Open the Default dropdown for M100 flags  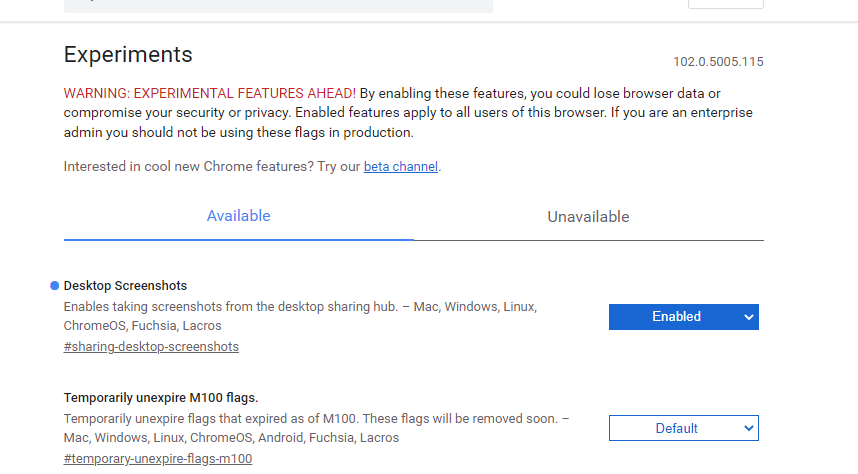[x=683, y=429]
